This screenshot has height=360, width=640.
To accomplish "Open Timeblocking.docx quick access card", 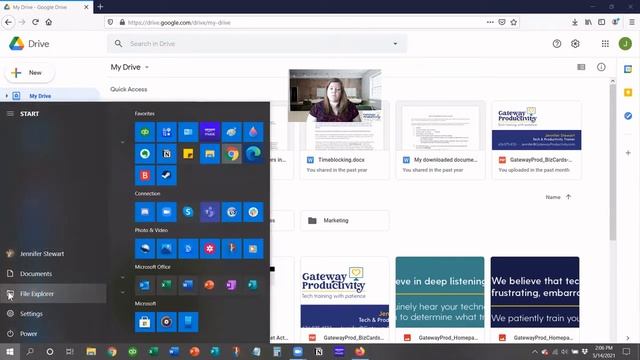I will (345, 141).
